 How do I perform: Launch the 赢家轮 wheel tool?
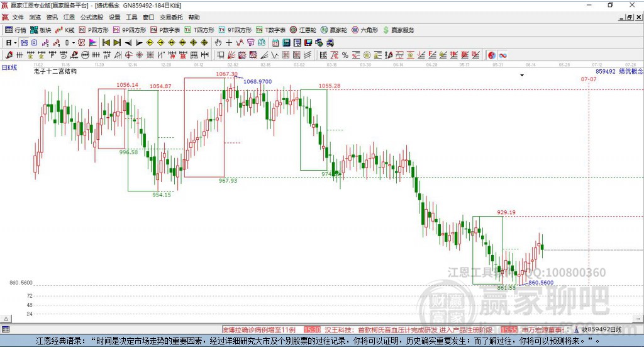334,30
